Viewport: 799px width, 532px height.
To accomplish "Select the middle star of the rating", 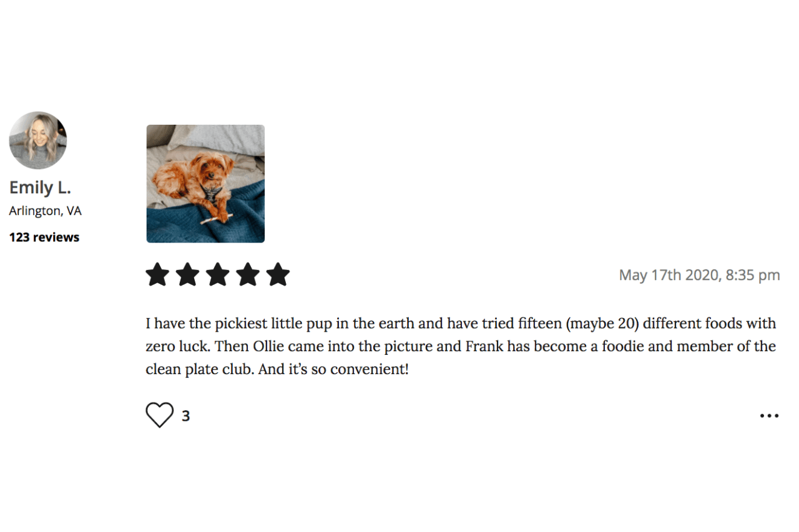I will coord(218,274).
